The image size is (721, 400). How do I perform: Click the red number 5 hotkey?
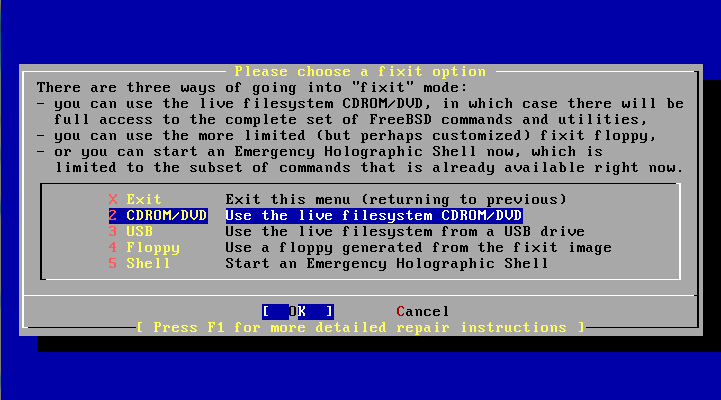coord(113,264)
